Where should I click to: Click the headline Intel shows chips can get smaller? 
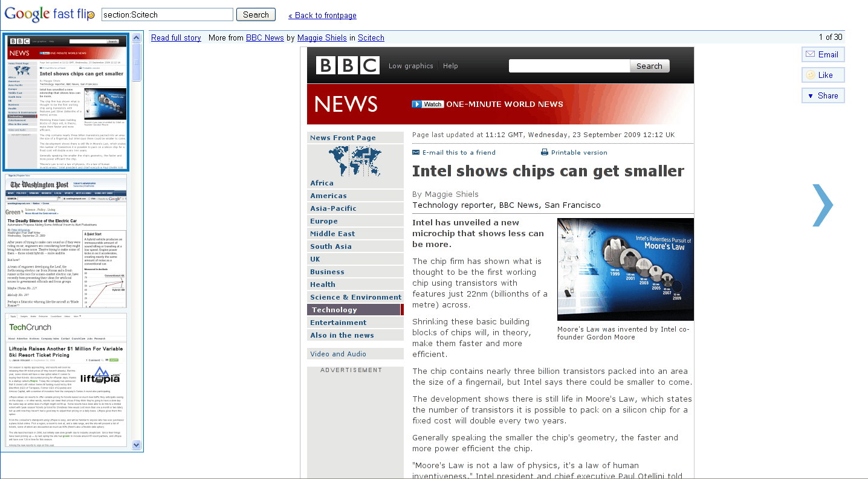[x=548, y=171]
